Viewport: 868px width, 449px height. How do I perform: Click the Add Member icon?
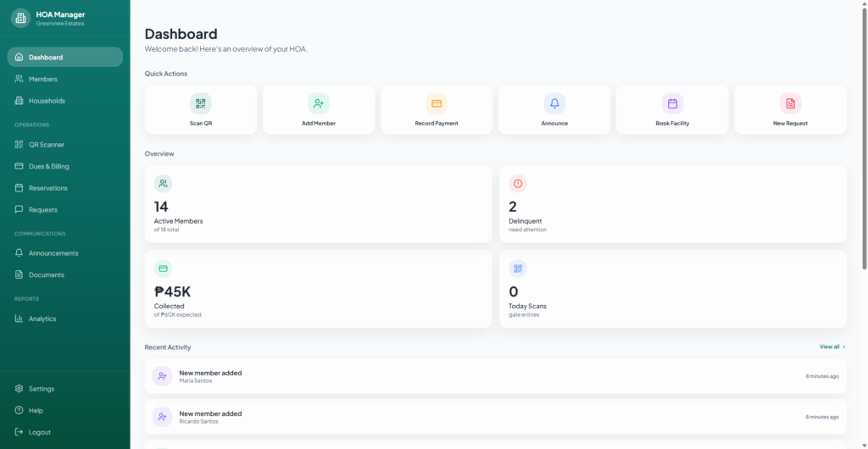point(318,103)
